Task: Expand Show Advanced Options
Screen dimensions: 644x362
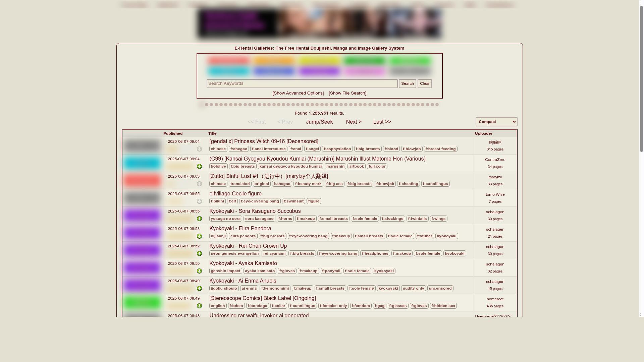Action: pyautogui.click(x=298, y=93)
